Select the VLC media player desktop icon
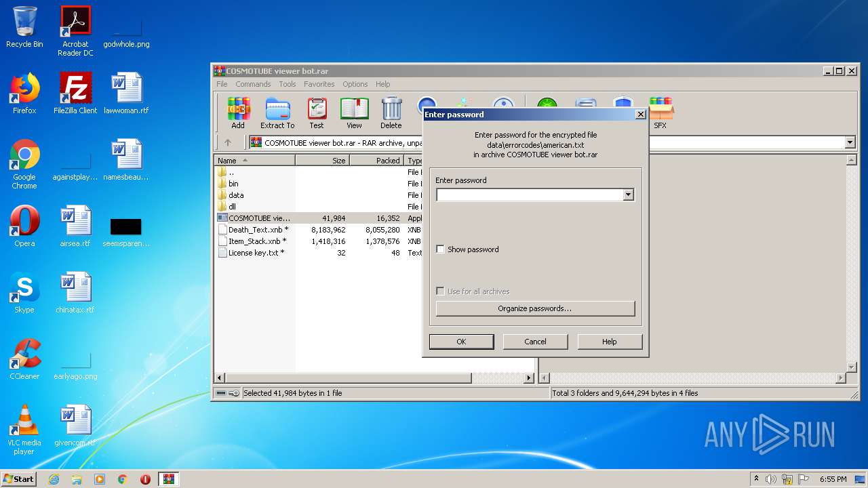 point(24,430)
